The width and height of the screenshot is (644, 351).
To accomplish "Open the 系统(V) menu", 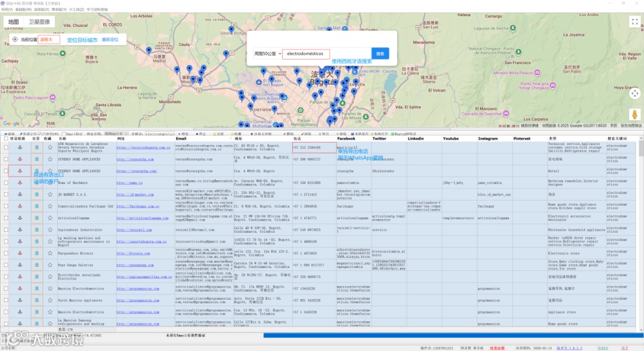I will 7,9.
